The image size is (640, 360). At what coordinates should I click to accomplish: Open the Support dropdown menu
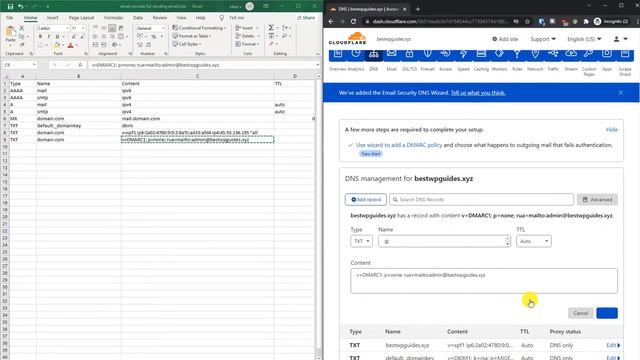click(x=542, y=39)
